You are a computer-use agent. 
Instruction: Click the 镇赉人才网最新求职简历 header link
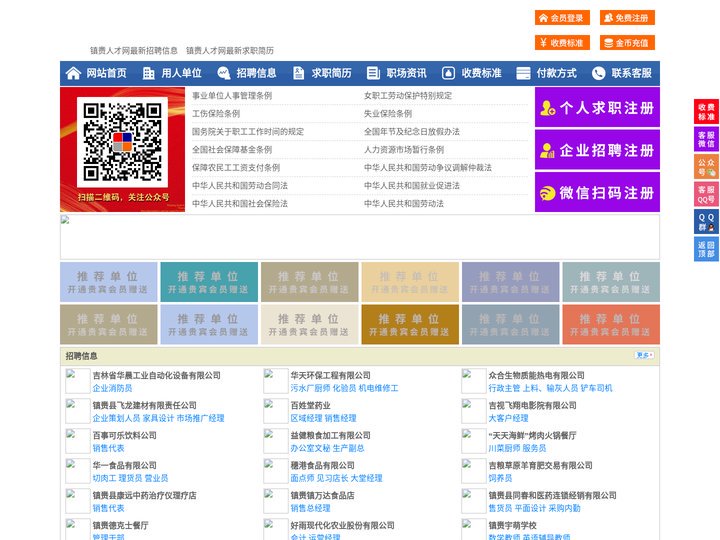[x=230, y=51]
